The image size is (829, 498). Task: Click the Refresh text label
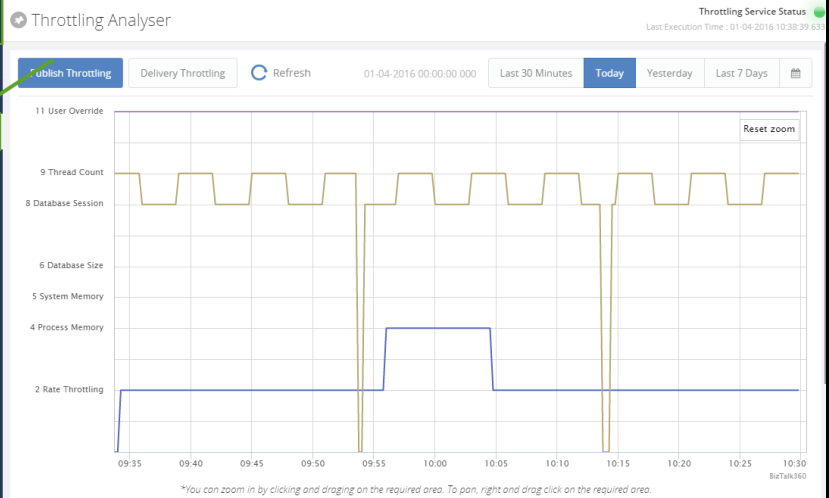[291, 73]
